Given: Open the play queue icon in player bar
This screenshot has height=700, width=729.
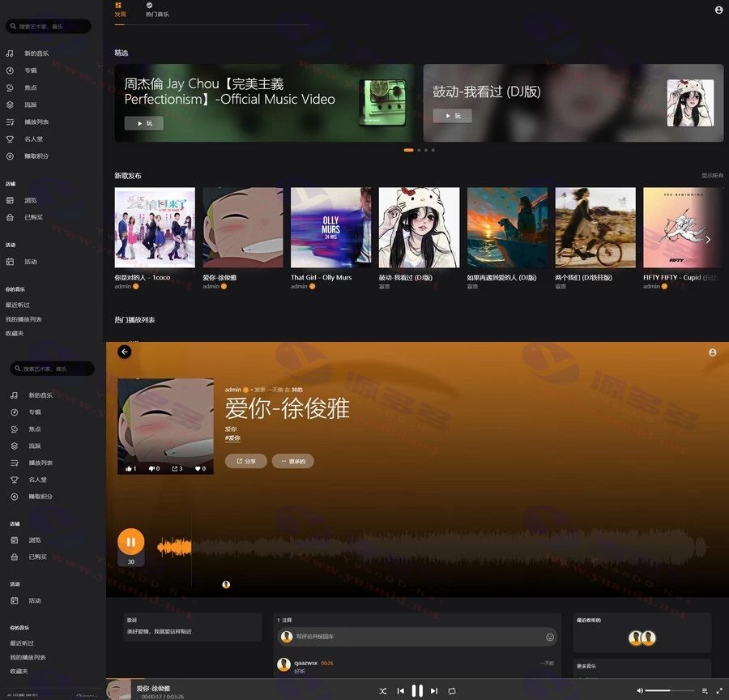Looking at the screenshot, I should coord(705,691).
